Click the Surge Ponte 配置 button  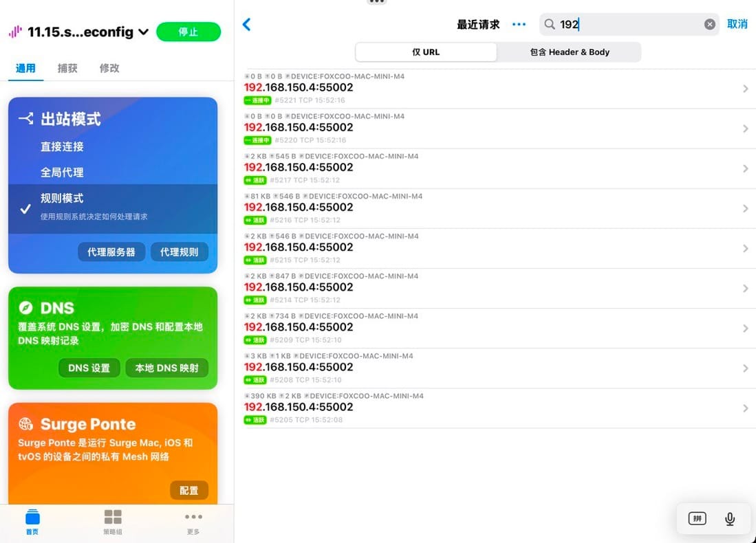pos(189,491)
